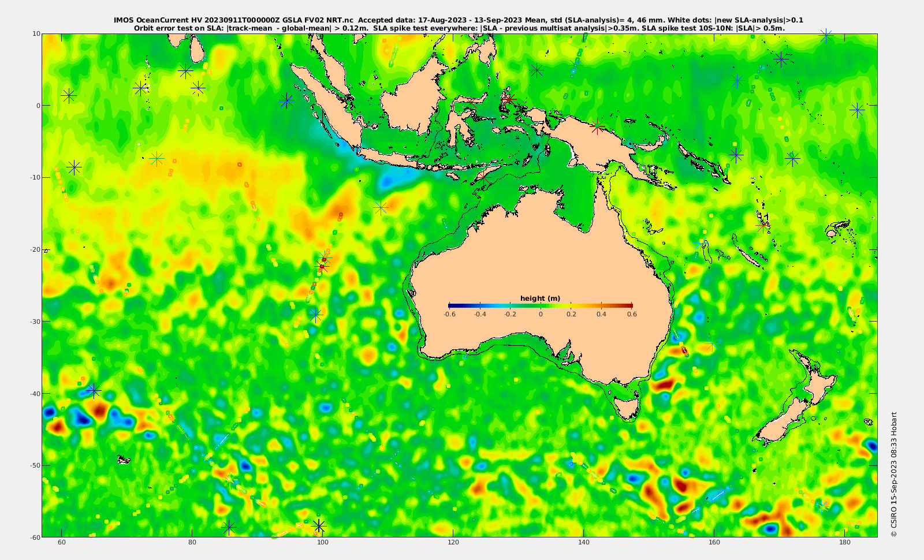This screenshot has height=560, width=924.
Task: Click the "-20" latitude axis label
Action: (x=35, y=249)
